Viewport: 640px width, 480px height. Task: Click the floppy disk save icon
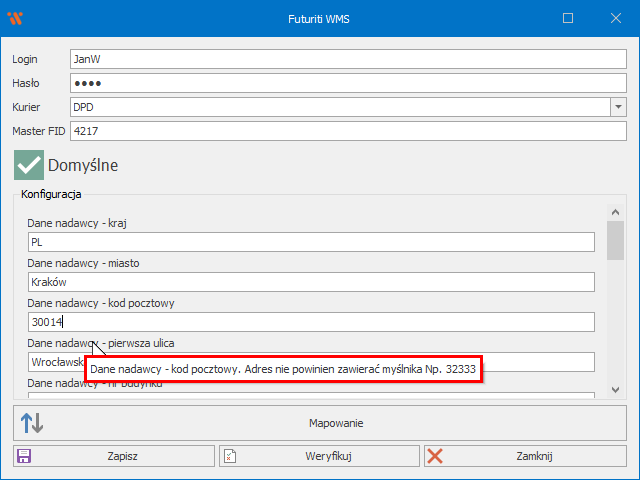click(x=24, y=456)
